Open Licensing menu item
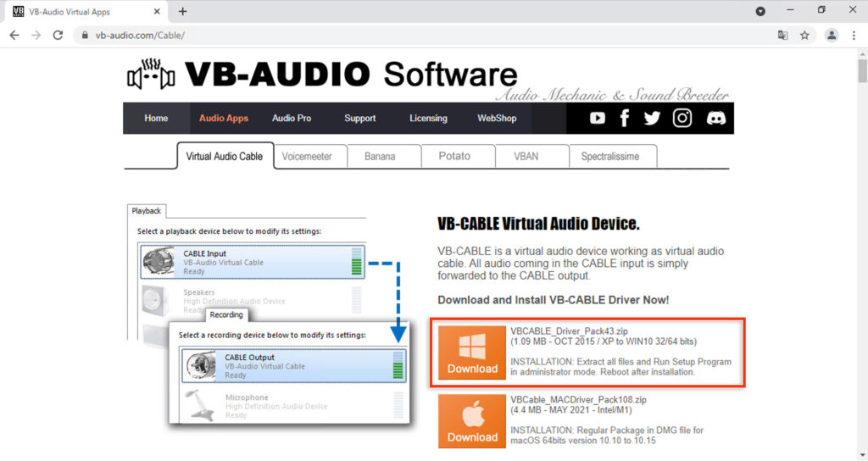 tap(428, 118)
